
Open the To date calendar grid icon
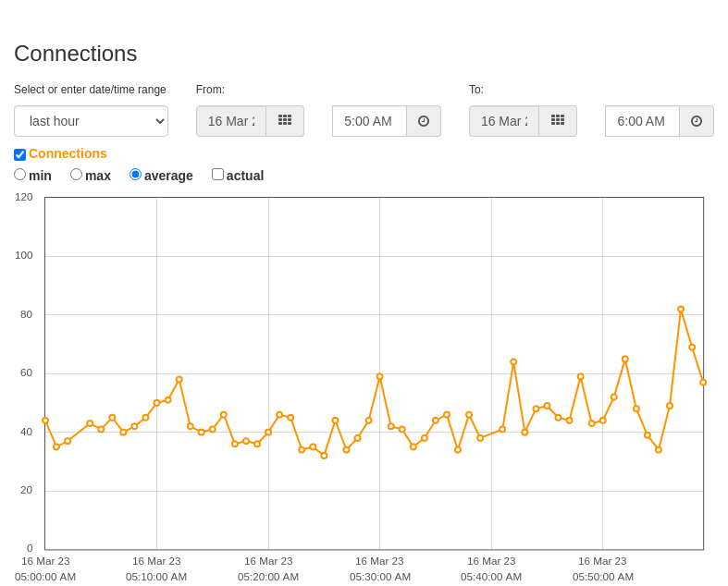point(558,121)
